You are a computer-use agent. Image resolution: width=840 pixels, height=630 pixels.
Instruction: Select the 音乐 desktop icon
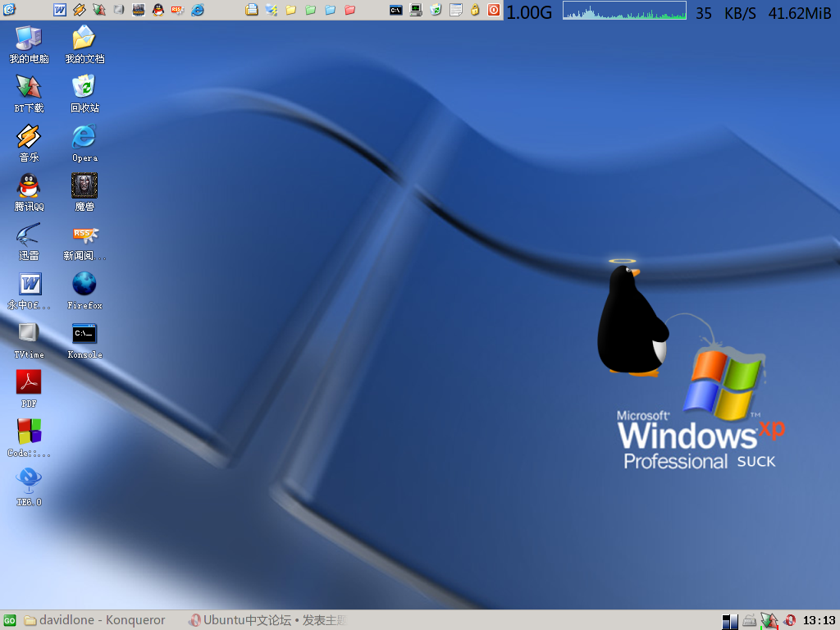click(29, 143)
